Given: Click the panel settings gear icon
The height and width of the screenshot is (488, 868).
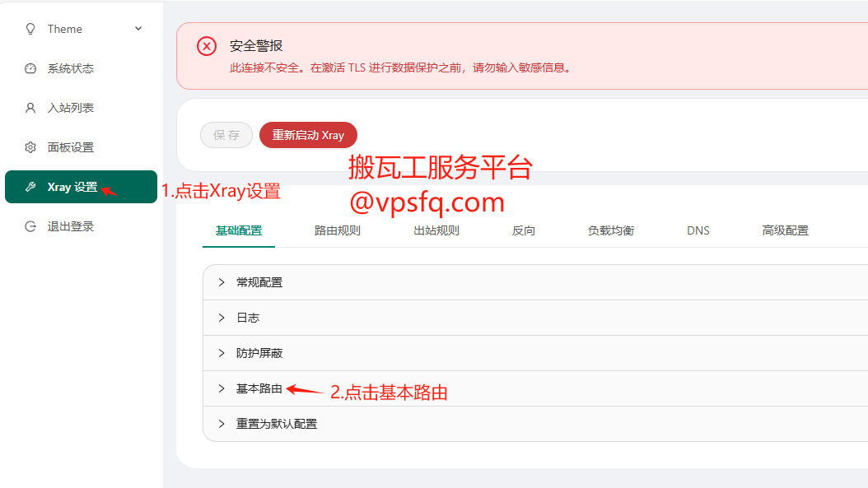Looking at the screenshot, I should pos(30,147).
